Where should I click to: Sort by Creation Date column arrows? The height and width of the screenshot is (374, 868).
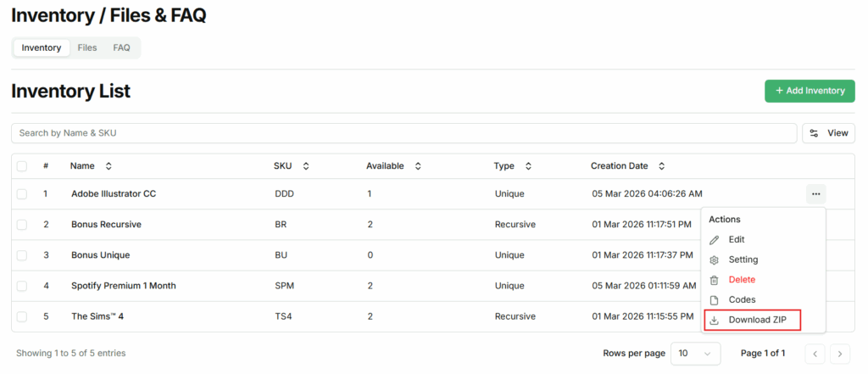(662, 166)
